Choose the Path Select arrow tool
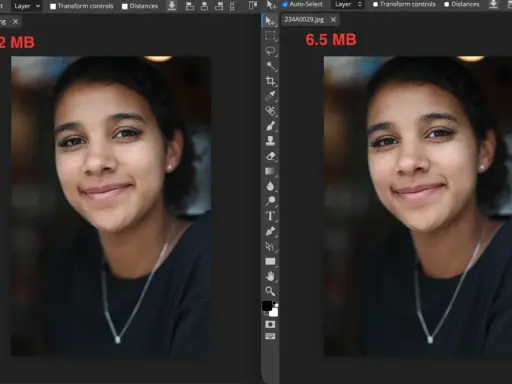Image resolution: width=512 pixels, height=384 pixels. tap(270, 246)
